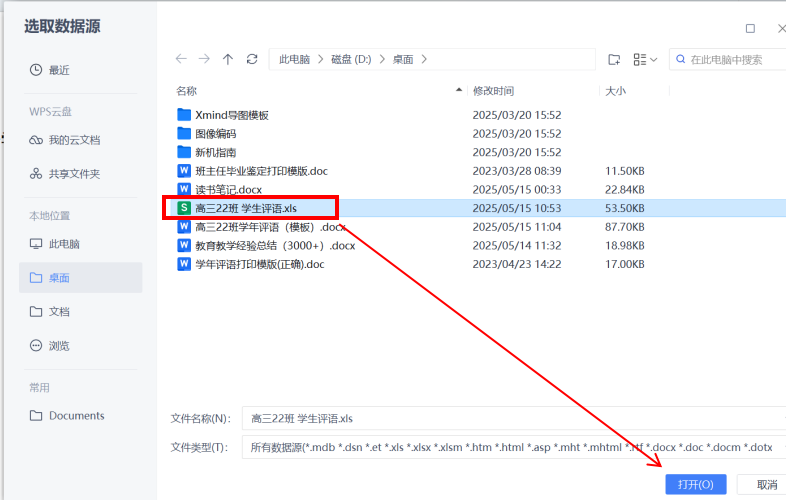Refresh the current folder listing
This screenshot has width=788, height=500.
(252, 60)
